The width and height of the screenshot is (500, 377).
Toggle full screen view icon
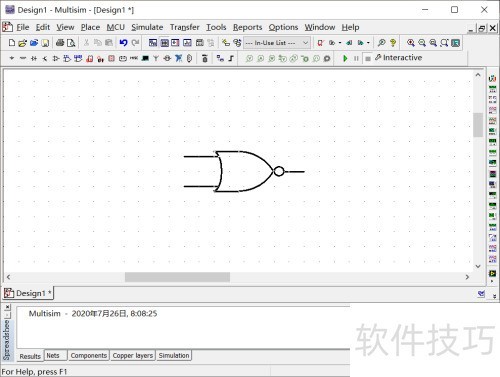click(455, 43)
